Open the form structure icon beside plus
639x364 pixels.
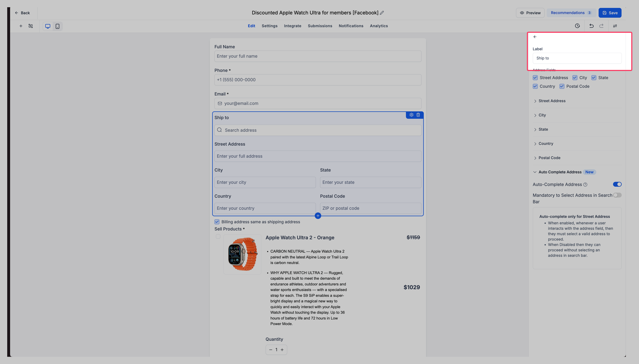point(31,26)
